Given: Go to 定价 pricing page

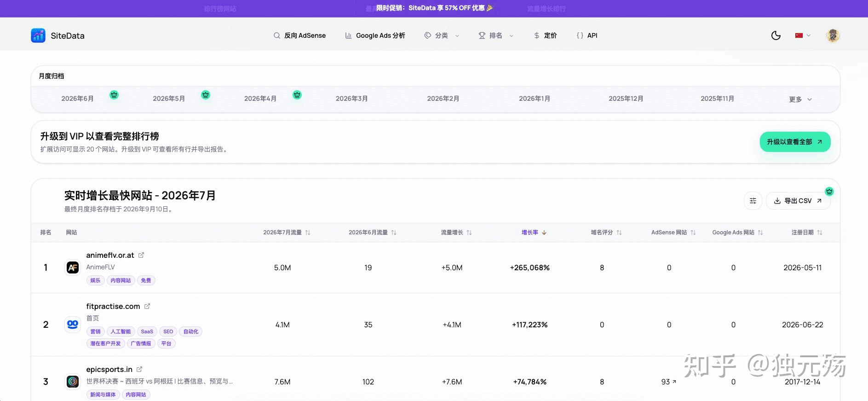Looking at the screenshot, I should pyautogui.click(x=545, y=35).
